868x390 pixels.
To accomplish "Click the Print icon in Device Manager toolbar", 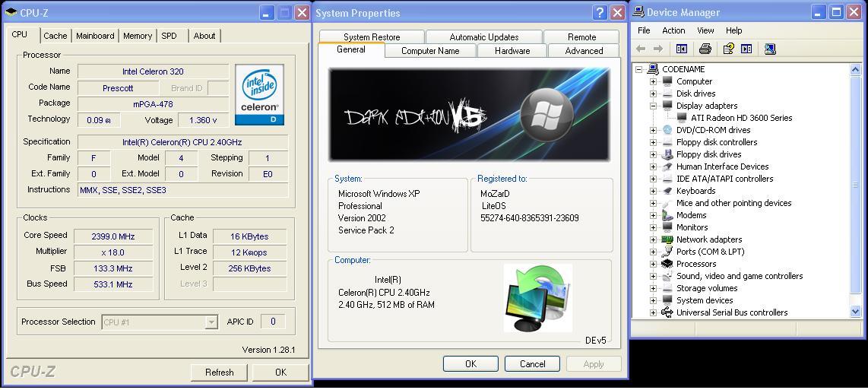I will [x=705, y=49].
